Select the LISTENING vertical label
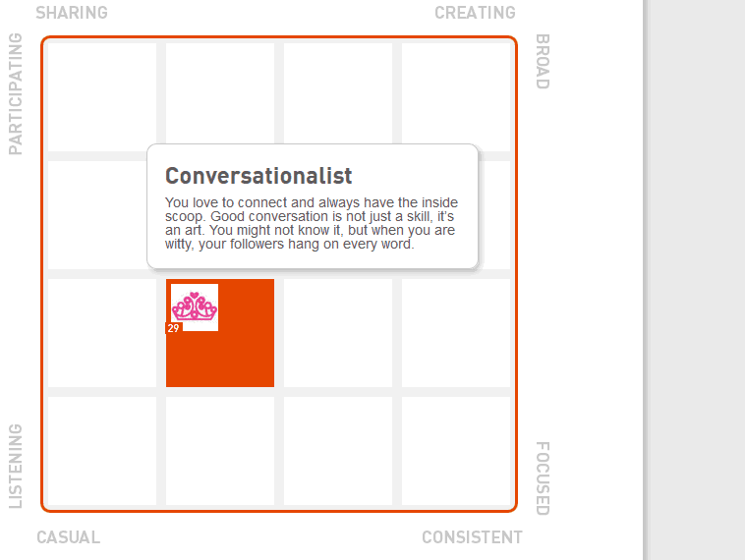 16,466
